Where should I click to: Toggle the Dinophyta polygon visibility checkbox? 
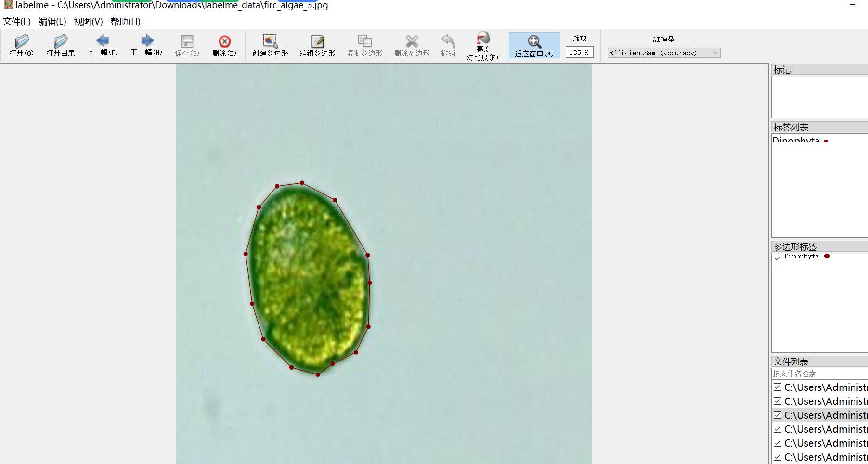pos(777,258)
